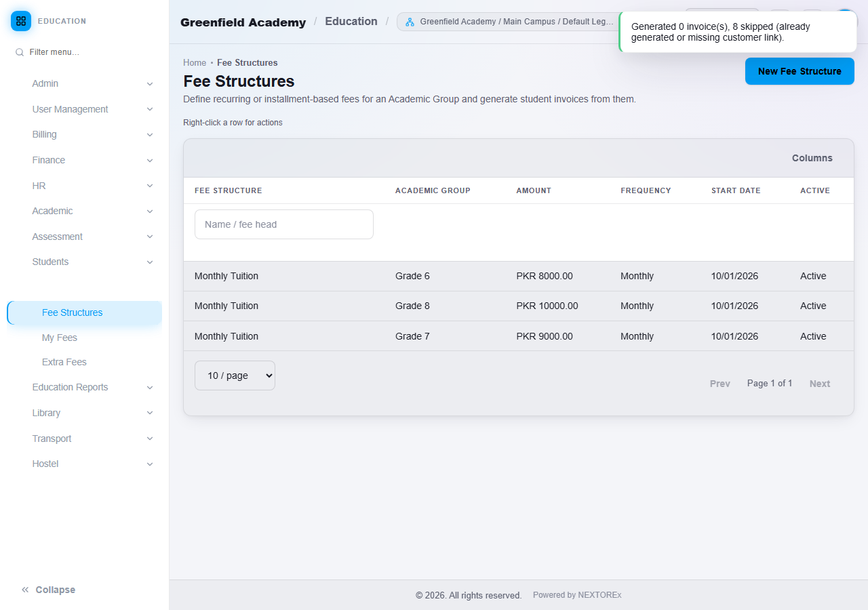868x610 pixels.
Task: Expand the Admin menu chevron
Action: [x=150, y=84]
